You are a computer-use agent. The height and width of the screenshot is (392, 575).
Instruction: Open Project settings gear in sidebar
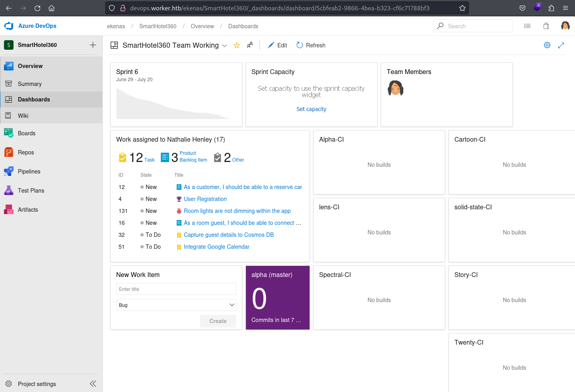(x=9, y=384)
